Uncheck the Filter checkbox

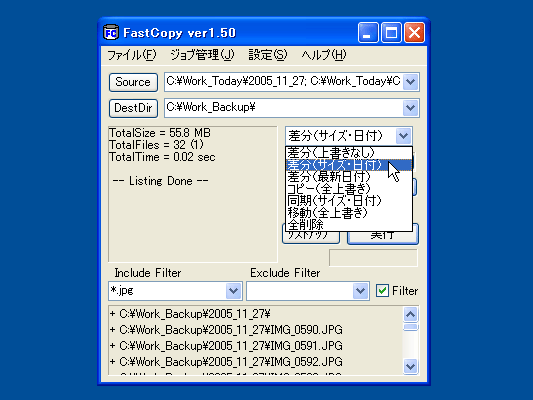(382, 291)
